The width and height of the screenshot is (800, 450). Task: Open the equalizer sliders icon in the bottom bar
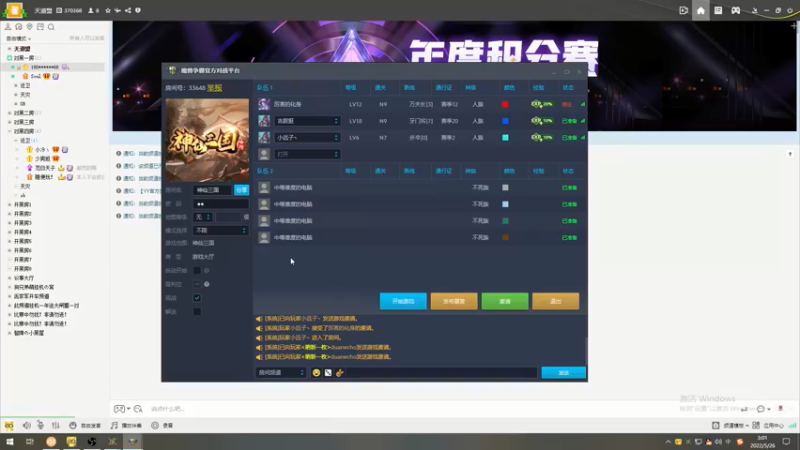coord(56,425)
